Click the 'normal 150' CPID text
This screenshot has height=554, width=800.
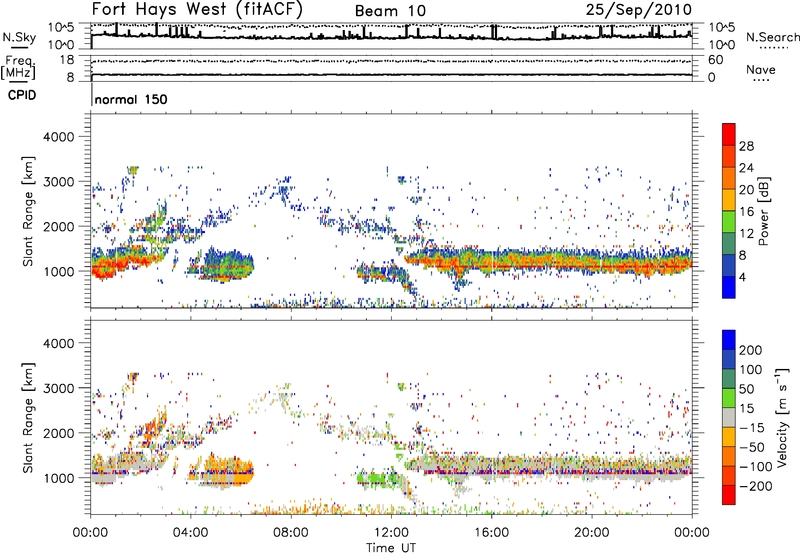click(x=131, y=99)
